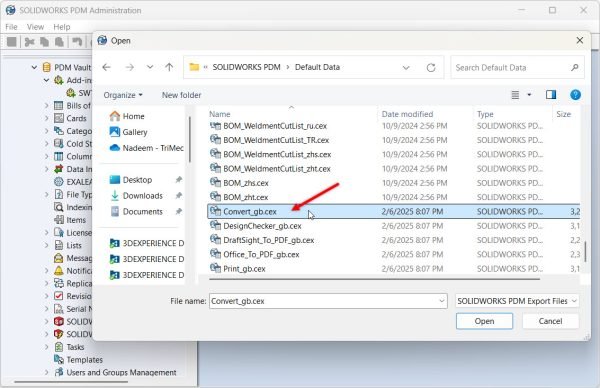Click the New folder button
This screenshot has width=600, height=388.
pyautogui.click(x=181, y=95)
